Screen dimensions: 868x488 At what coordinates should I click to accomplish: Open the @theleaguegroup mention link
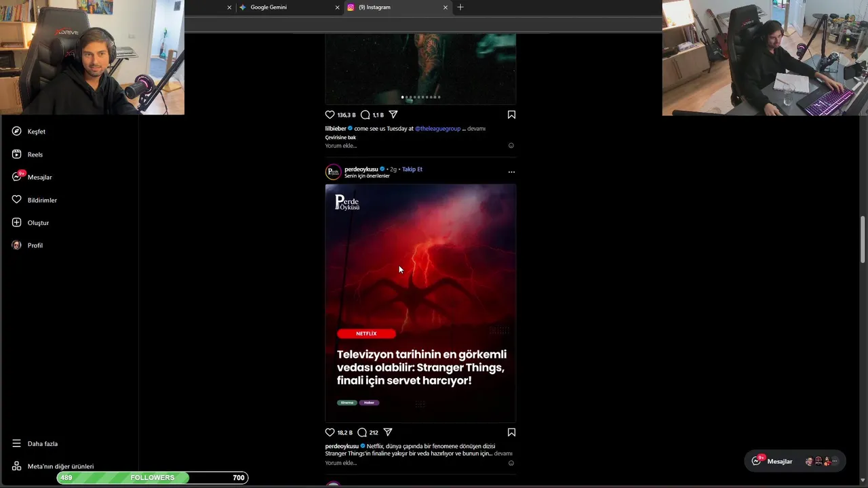click(x=437, y=129)
